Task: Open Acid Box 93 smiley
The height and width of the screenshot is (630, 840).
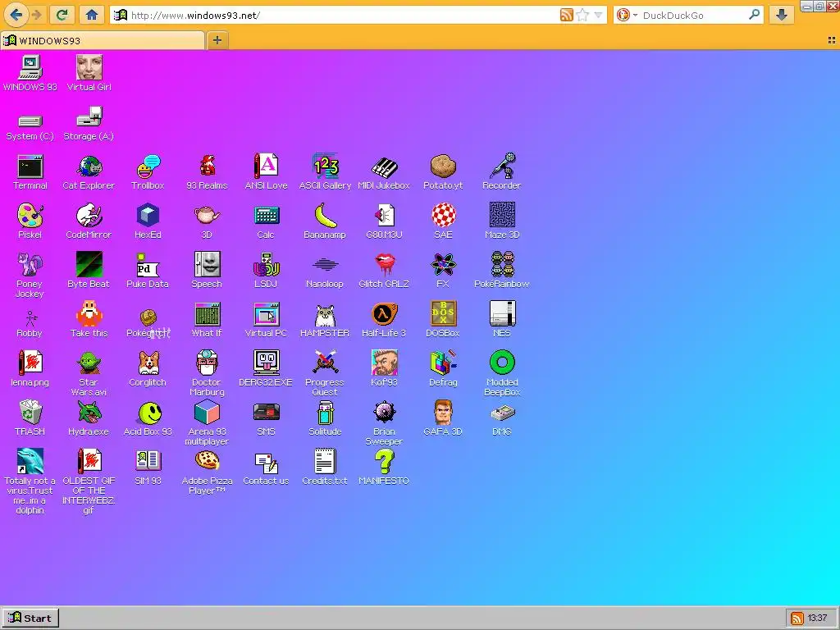Action: tap(148, 418)
